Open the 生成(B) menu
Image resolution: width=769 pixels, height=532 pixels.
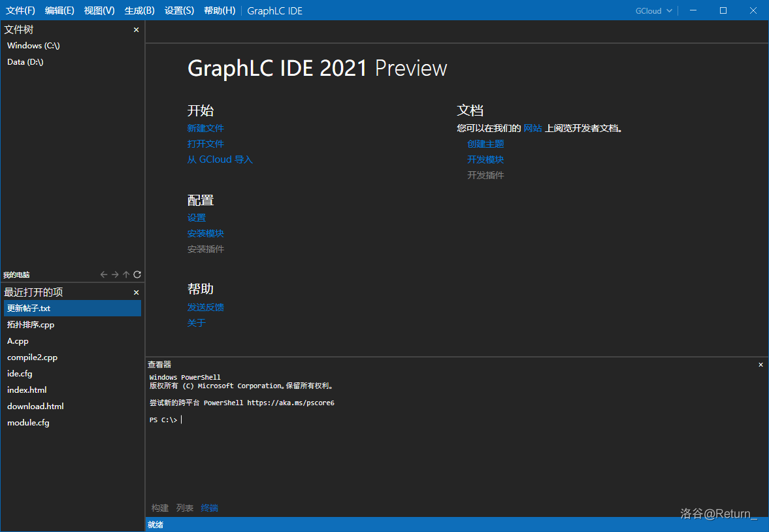tap(139, 11)
